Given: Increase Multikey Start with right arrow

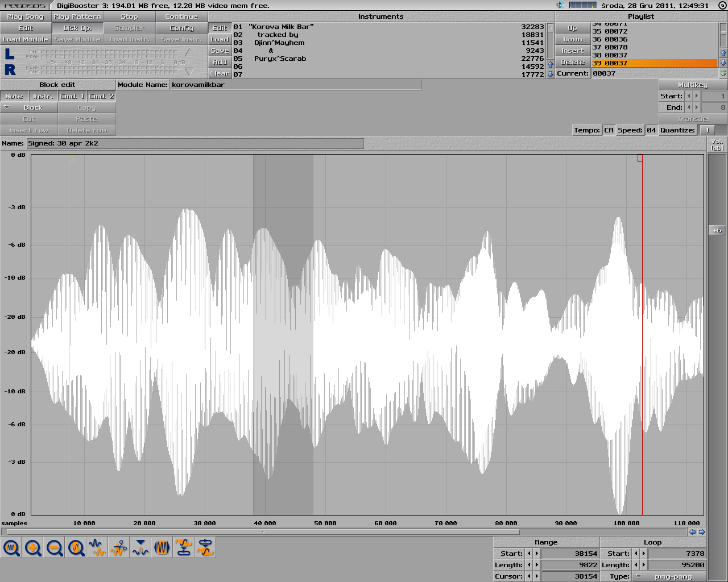Looking at the screenshot, I should point(697,96).
